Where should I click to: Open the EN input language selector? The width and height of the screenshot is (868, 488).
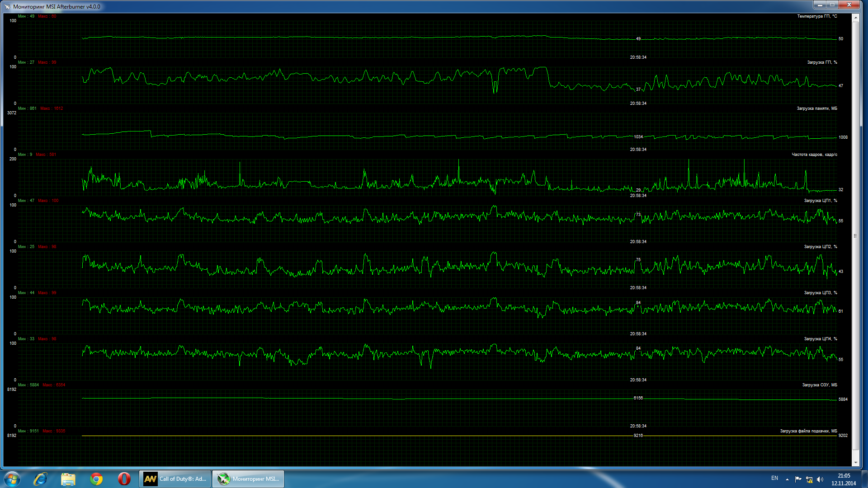click(x=774, y=478)
